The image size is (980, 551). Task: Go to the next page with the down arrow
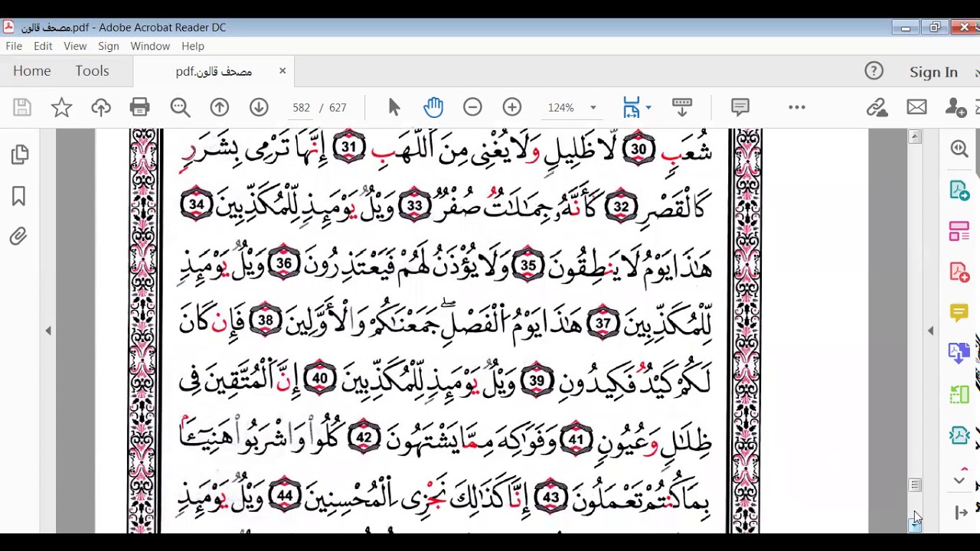pos(259,107)
